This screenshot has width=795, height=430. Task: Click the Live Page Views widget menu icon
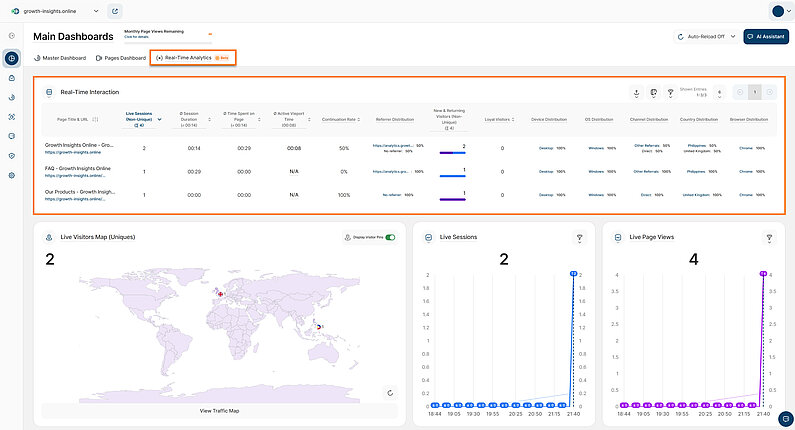[618, 237]
